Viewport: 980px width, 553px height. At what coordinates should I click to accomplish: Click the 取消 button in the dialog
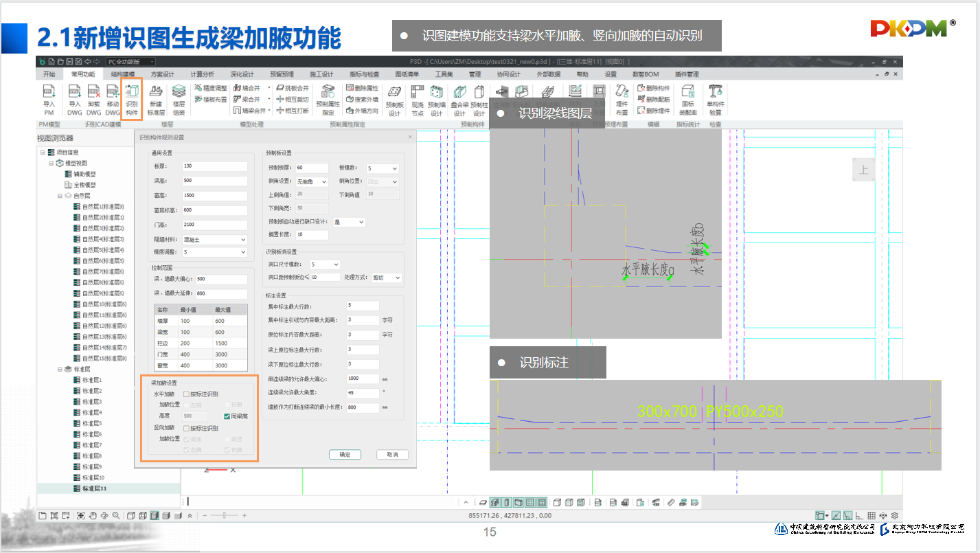(392, 455)
